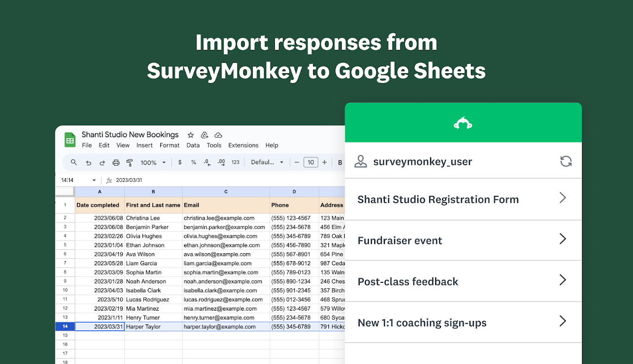This screenshot has height=364, width=633.
Task: Select the Shanti Studio Registration Form survey
Action: [x=463, y=199]
